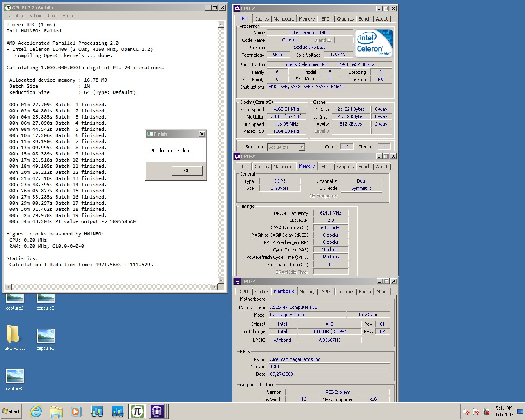The height and width of the screenshot is (420, 525).
Task: Click the Core Voltage value 1.672 V
Action: (338, 55)
